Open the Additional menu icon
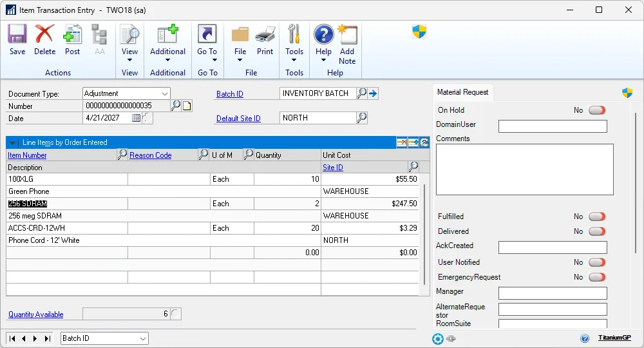The image size is (644, 348). click(167, 34)
